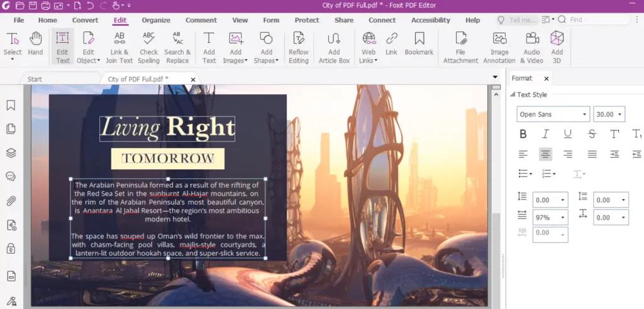Toggle Underline text formatting

[568, 133]
